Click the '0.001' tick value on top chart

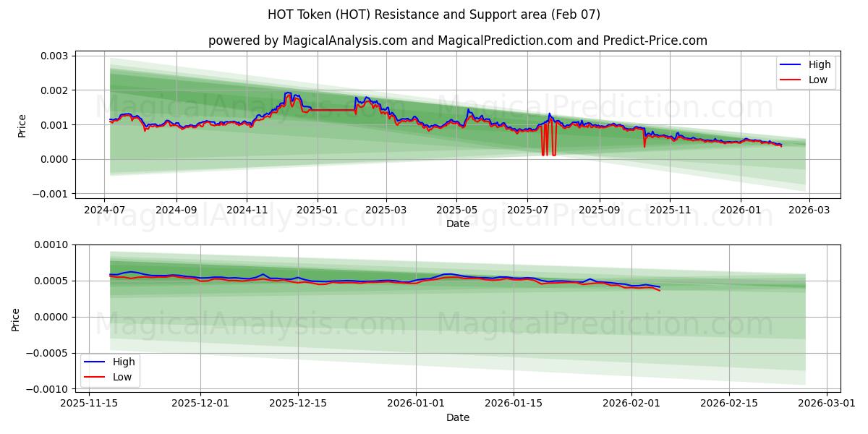click(x=54, y=125)
